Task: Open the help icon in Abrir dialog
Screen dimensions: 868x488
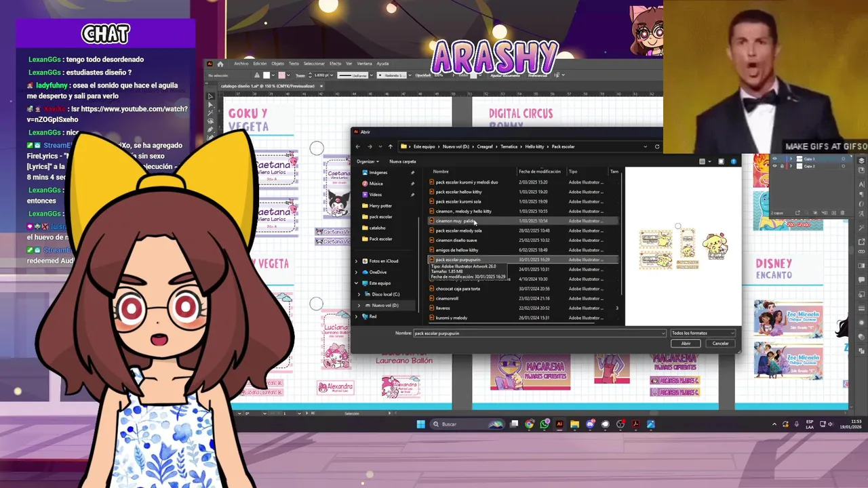Action: [x=734, y=161]
